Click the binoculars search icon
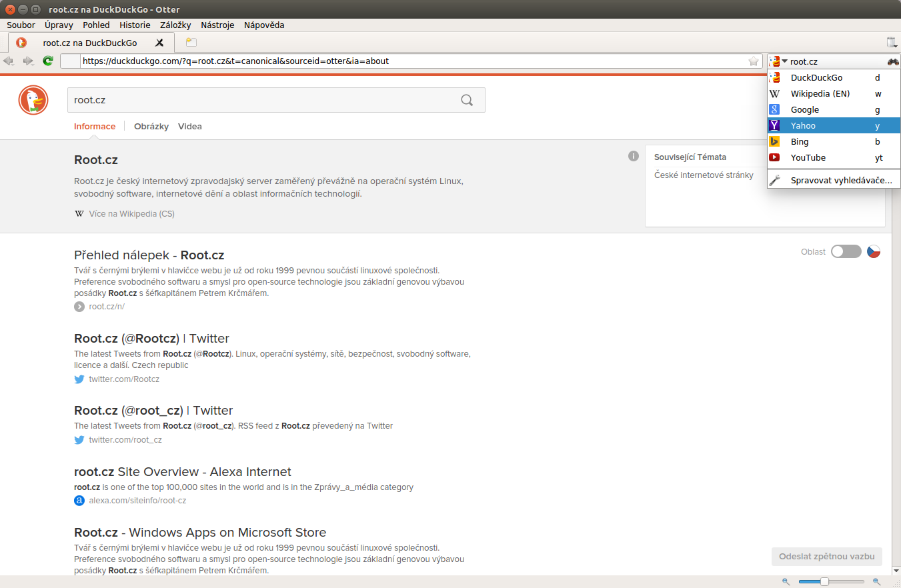The height and width of the screenshot is (588, 901). (893, 61)
